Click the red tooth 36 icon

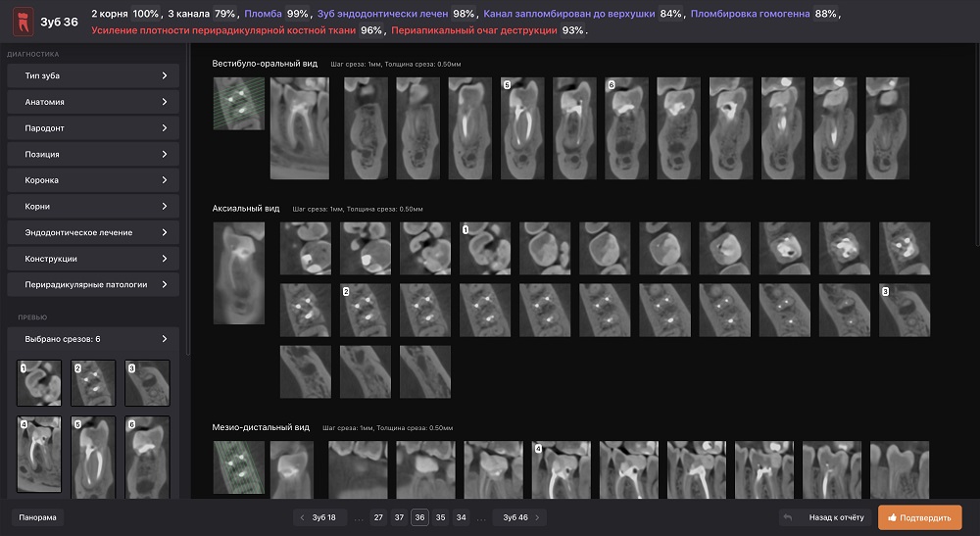click(24, 22)
